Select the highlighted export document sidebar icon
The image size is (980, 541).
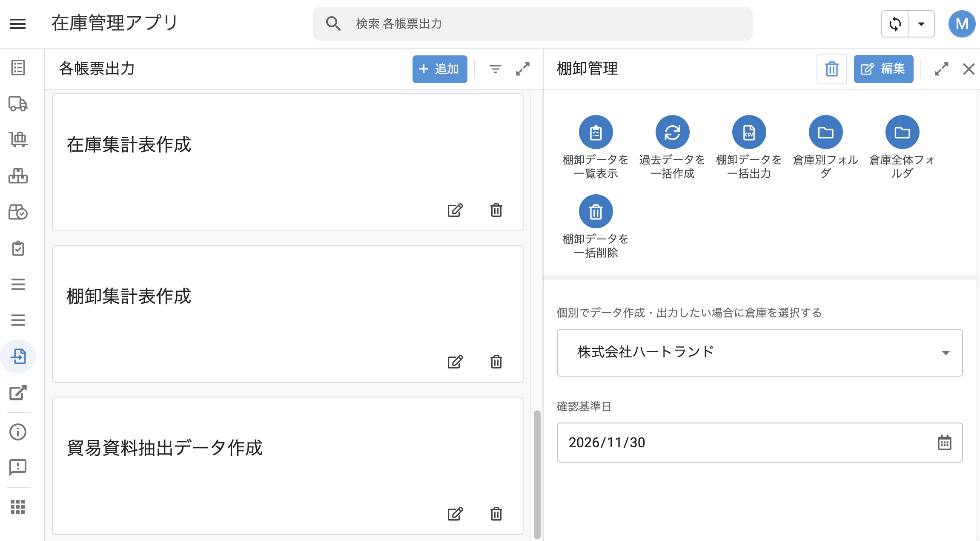(18, 357)
